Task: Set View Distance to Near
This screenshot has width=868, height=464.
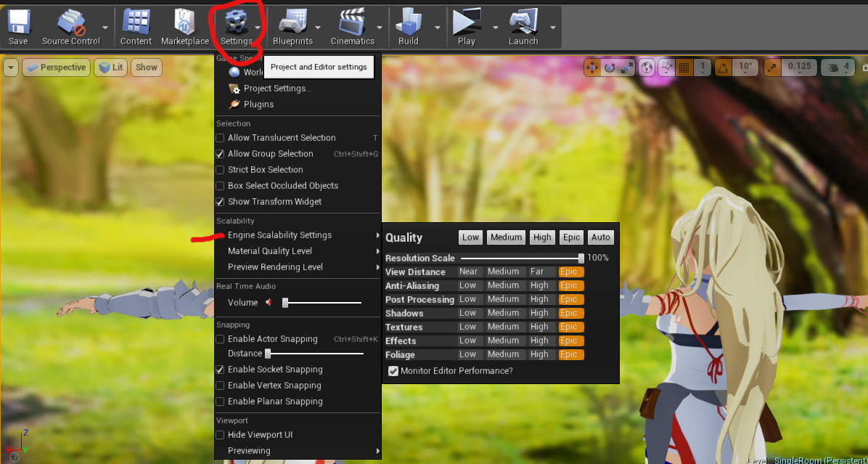Action: pos(470,272)
